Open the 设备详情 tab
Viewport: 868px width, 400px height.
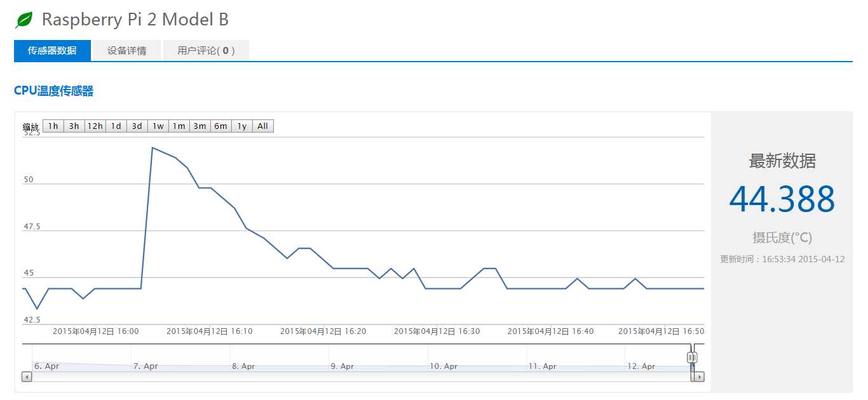pos(126,51)
